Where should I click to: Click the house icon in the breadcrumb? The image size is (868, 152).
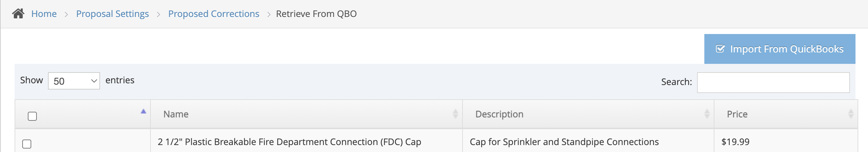[18, 14]
